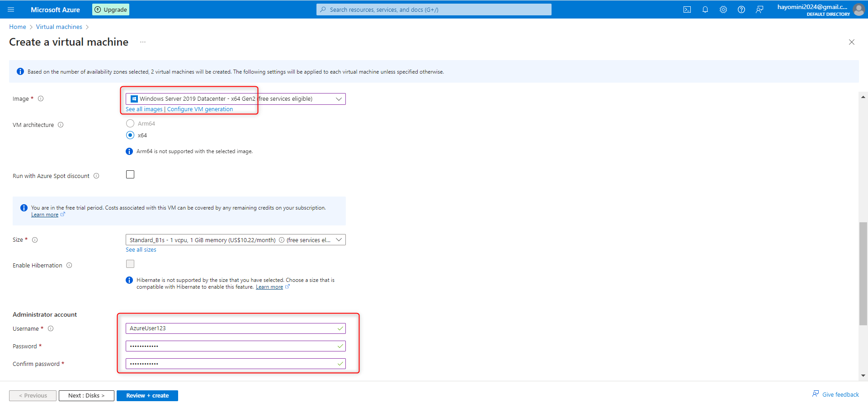
Task: Click the Azure Spot discount info icon
Action: (96, 176)
